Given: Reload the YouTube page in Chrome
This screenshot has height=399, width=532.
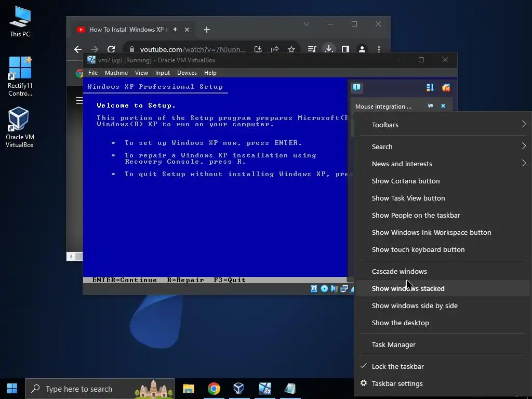Looking at the screenshot, I should point(111,49).
